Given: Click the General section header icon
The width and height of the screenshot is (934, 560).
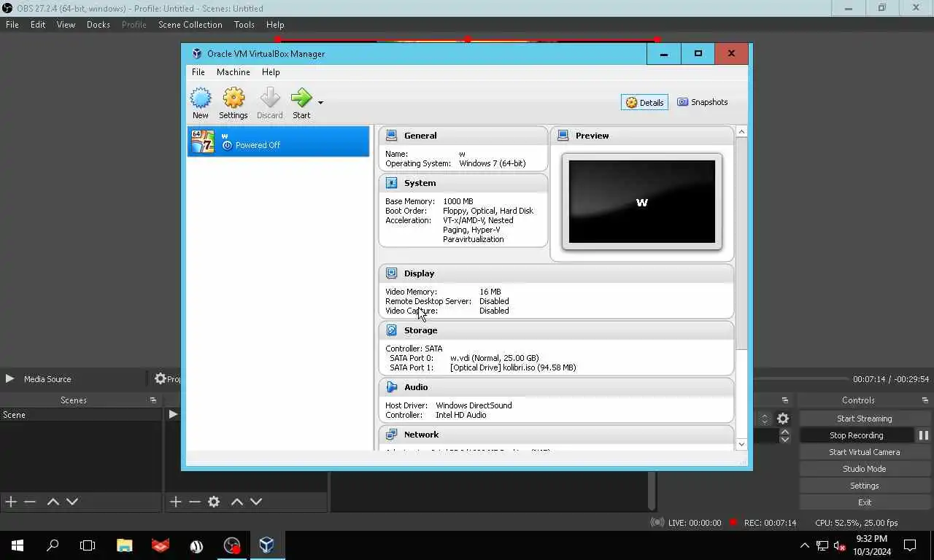Looking at the screenshot, I should click(392, 136).
